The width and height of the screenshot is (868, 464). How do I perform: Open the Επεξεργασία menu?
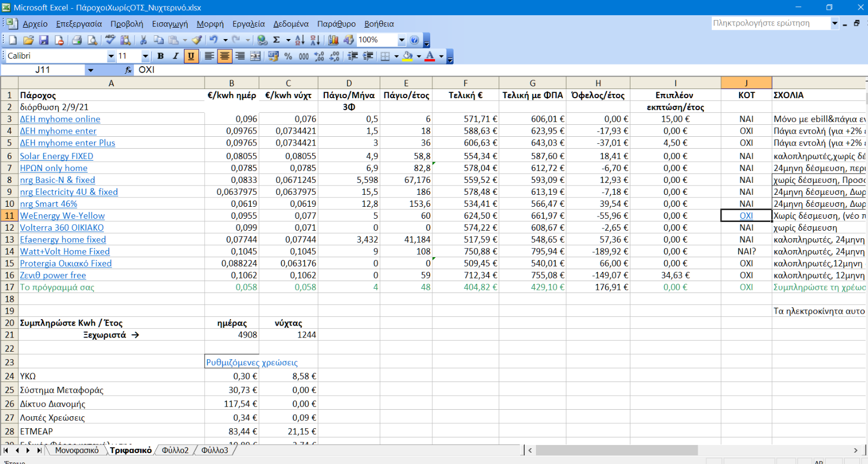coord(79,24)
